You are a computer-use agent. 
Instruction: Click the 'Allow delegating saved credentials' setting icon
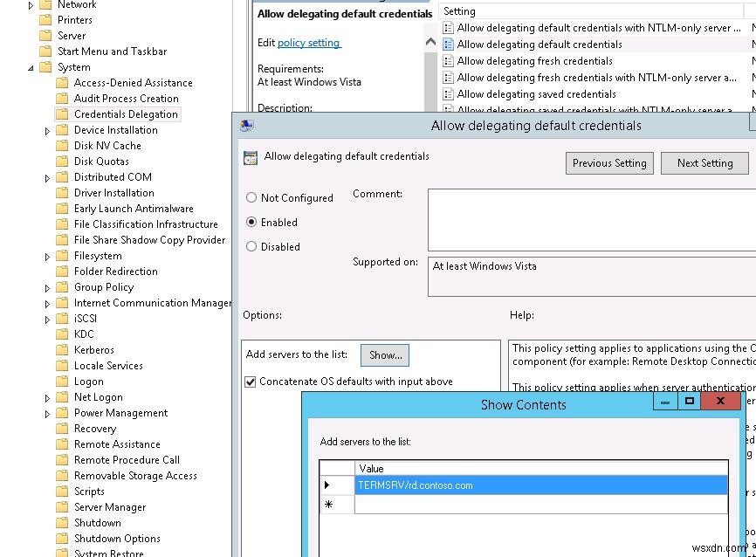pyautogui.click(x=450, y=93)
